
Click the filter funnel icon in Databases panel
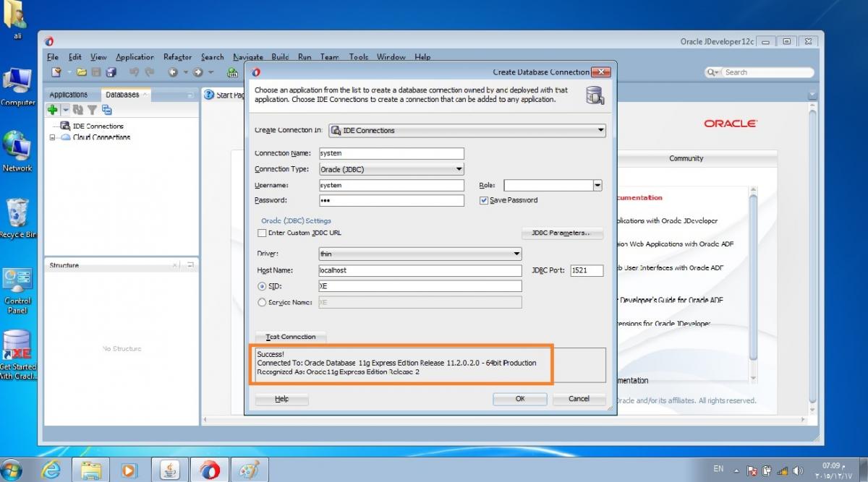(92, 110)
